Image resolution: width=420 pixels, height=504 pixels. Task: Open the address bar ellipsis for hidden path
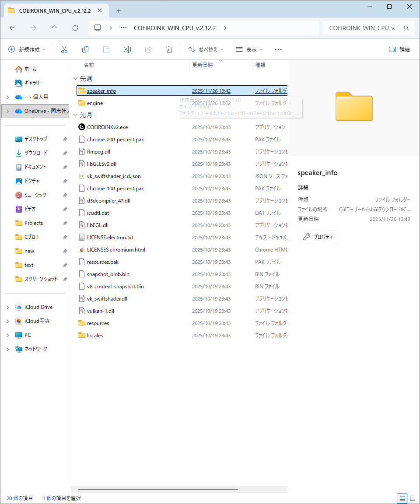[123, 28]
